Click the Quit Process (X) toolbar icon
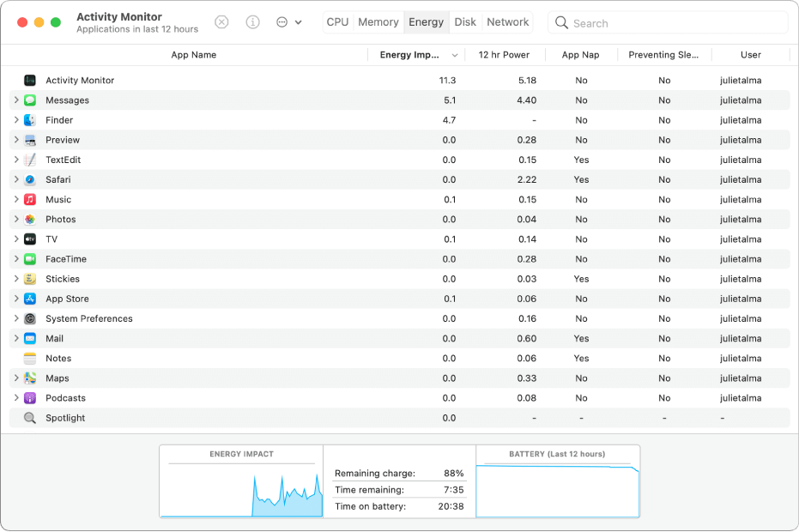799x532 pixels. coord(221,21)
